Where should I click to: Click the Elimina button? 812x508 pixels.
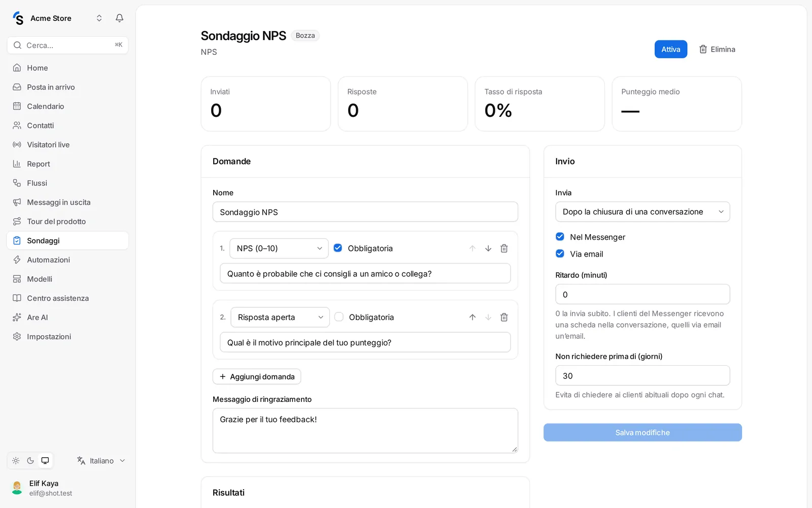coord(717,49)
